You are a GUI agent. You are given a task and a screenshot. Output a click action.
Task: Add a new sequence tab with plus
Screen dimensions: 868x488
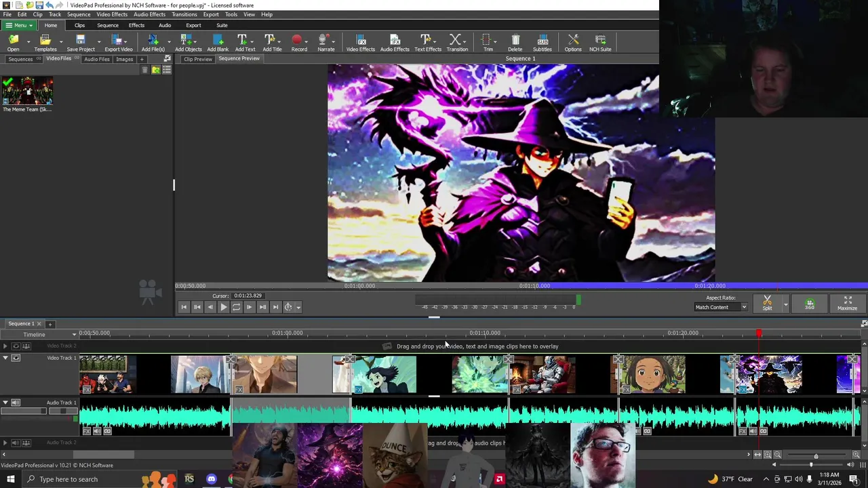pos(50,324)
